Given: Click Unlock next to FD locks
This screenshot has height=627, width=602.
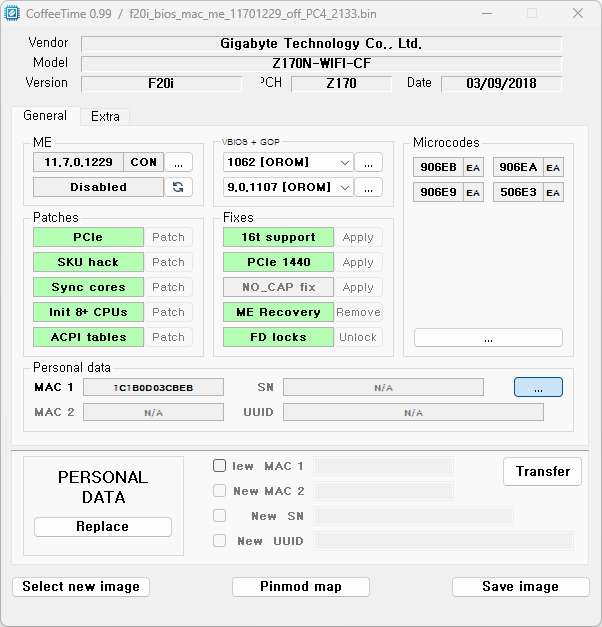Looking at the screenshot, I should click(x=358, y=337).
